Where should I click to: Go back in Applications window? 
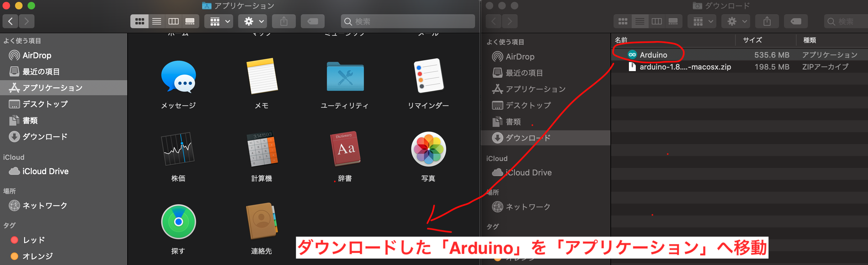point(10,21)
